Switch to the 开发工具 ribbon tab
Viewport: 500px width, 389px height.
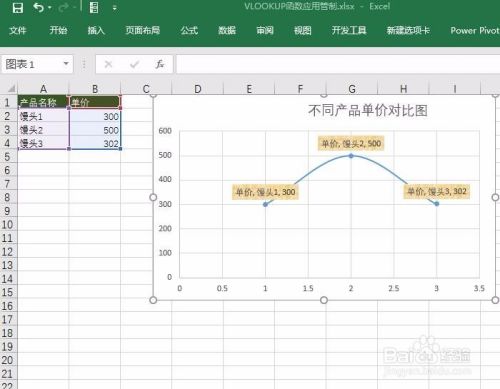(x=349, y=31)
